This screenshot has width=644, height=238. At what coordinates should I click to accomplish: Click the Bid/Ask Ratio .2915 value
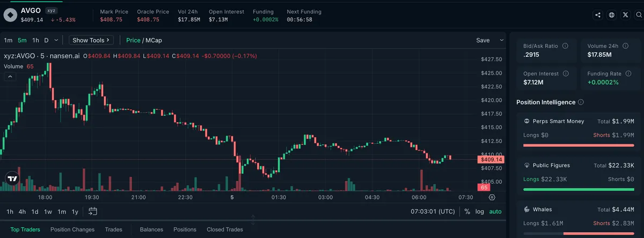[532, 55]
